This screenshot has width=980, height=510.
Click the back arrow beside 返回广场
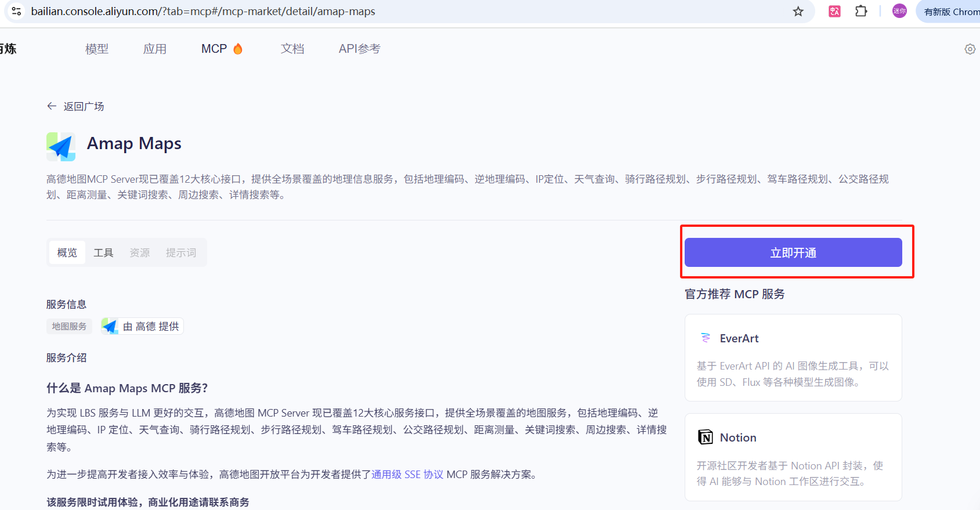coord(52,106)
